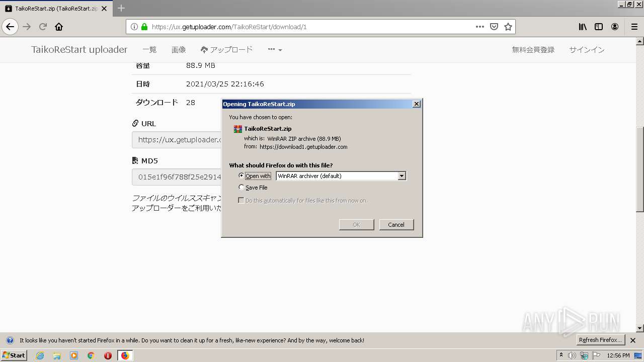Toggle the sidebar view icon

[x=599, y=27]
